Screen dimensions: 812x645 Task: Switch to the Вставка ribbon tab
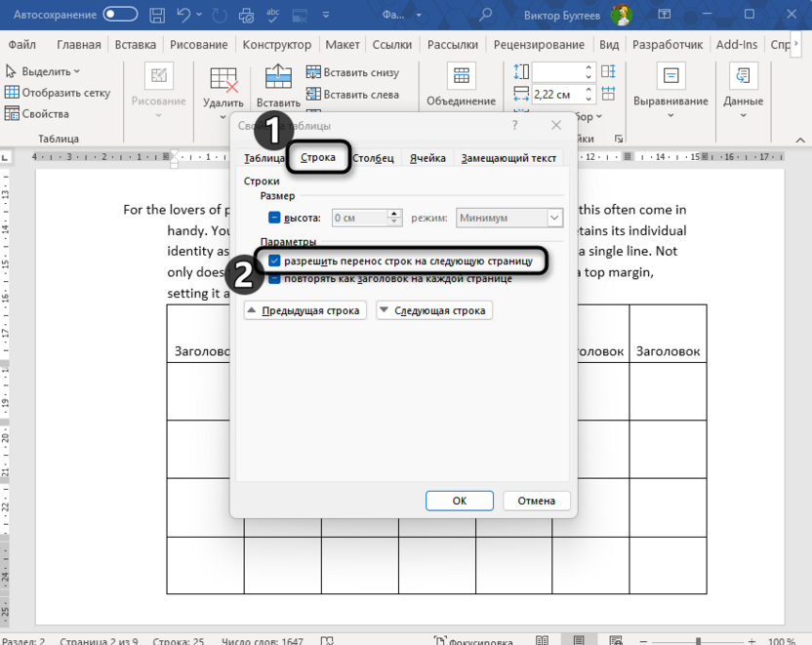pos(135,45)
